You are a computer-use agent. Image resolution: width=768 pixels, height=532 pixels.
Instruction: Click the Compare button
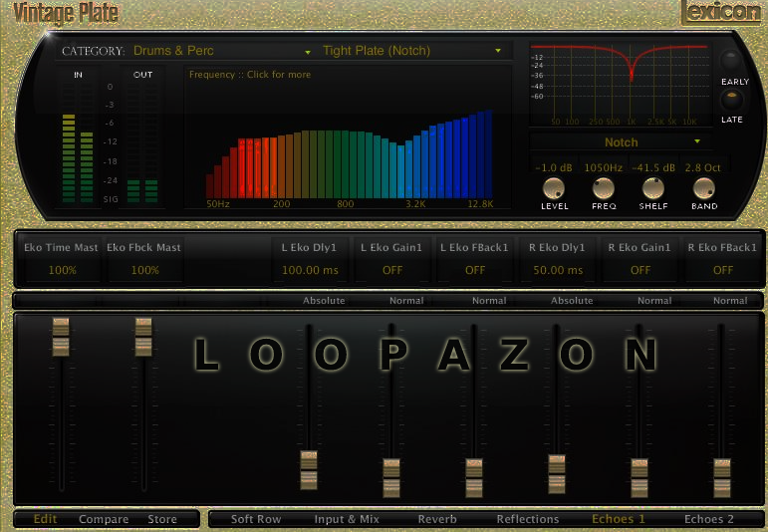point(104,519)
